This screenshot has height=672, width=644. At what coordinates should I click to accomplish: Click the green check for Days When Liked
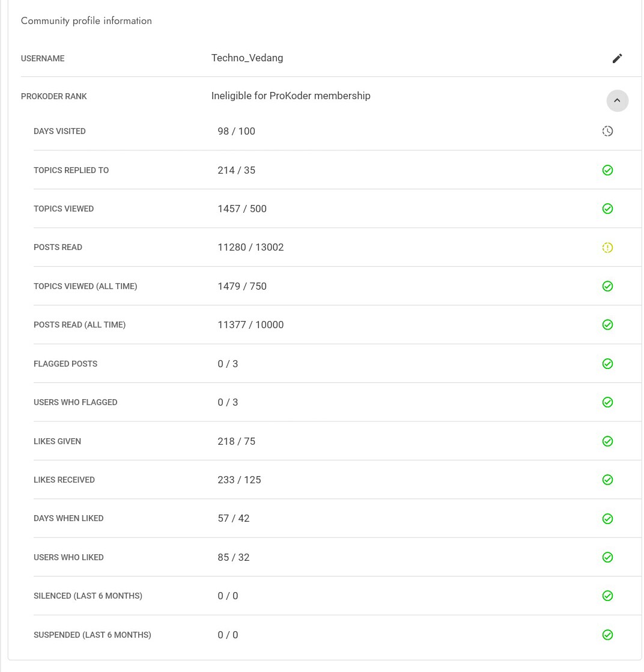(x=607, y=519)
